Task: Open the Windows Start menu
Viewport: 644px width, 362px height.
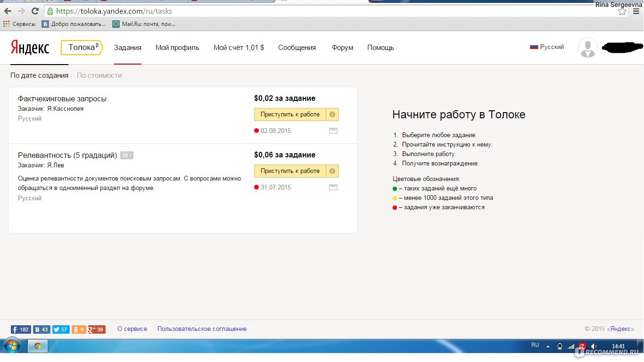Action: tap(12, 346)
